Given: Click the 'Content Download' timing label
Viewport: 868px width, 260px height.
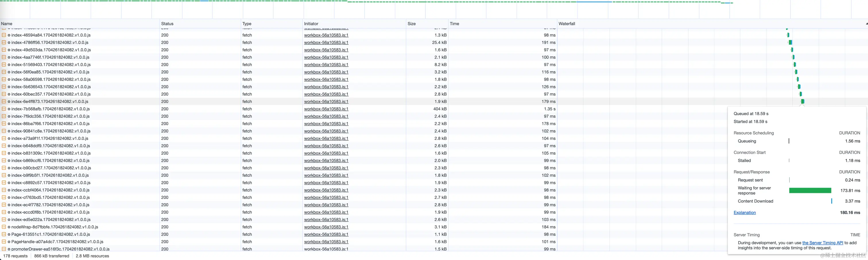Looking at the screenshot, I should [x=755, y=201].
